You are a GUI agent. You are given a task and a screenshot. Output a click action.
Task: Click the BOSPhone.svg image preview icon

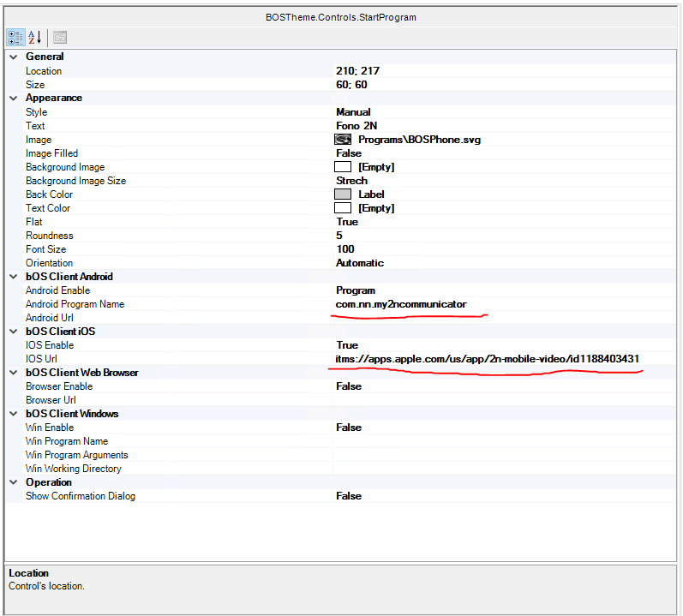point(343,140)
